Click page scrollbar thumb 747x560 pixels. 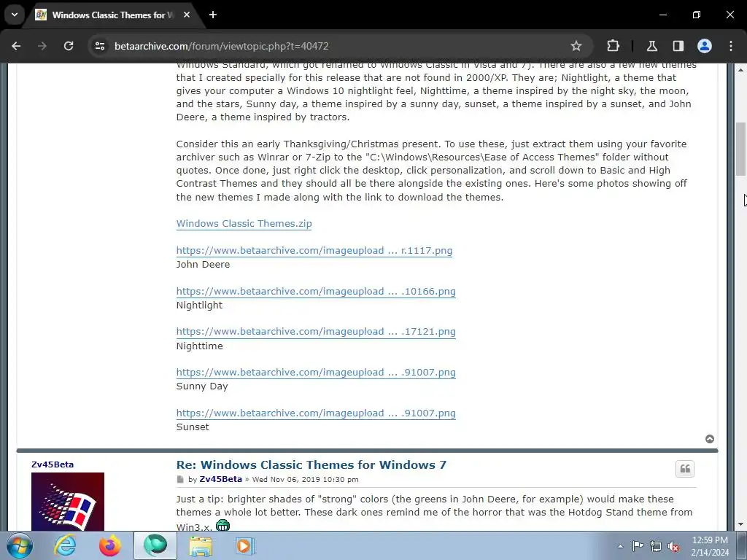tap(741, 149)
